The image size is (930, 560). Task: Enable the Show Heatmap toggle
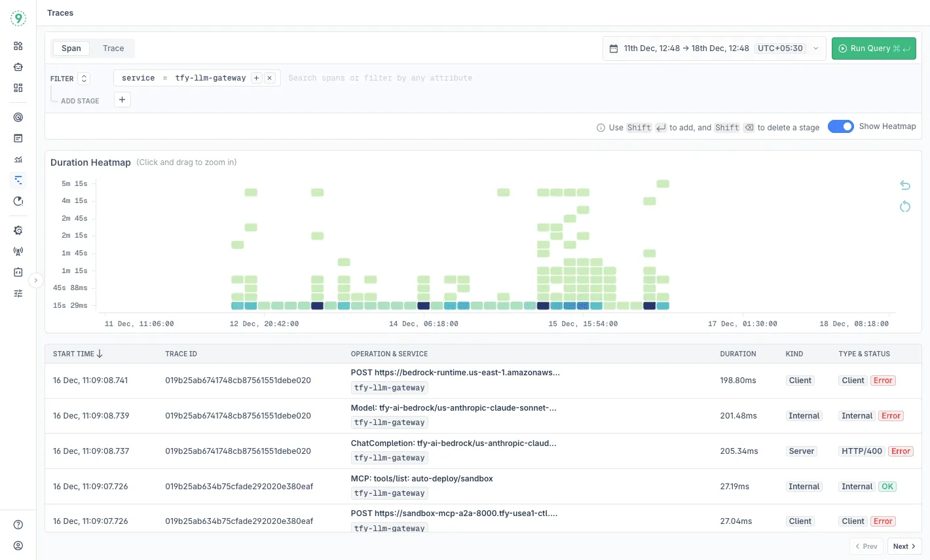841,126
